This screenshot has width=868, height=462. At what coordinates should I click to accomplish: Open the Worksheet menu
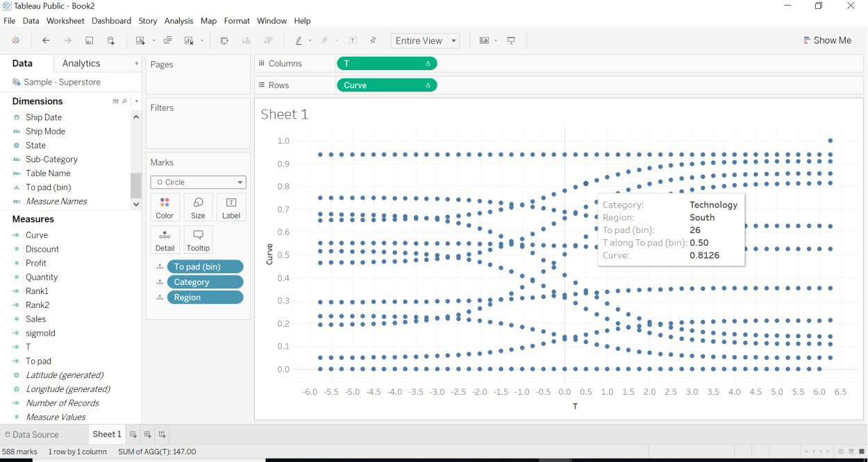pyautogui.click(x=65, y=21)
